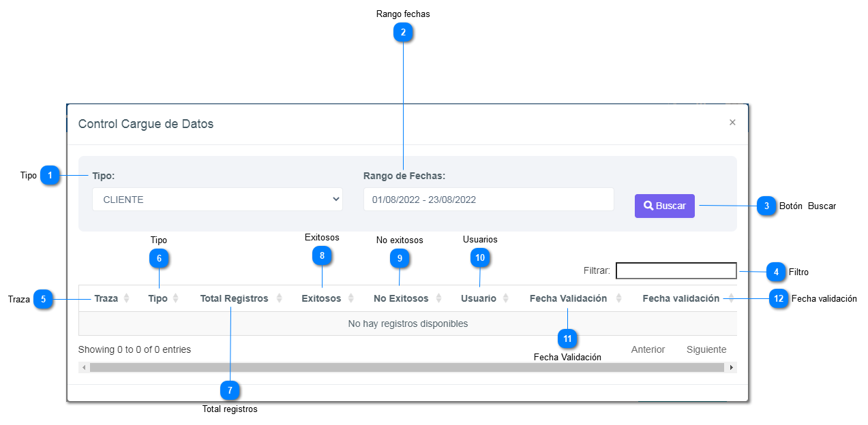Click the Rango de Fechas date field

point(488,200)
